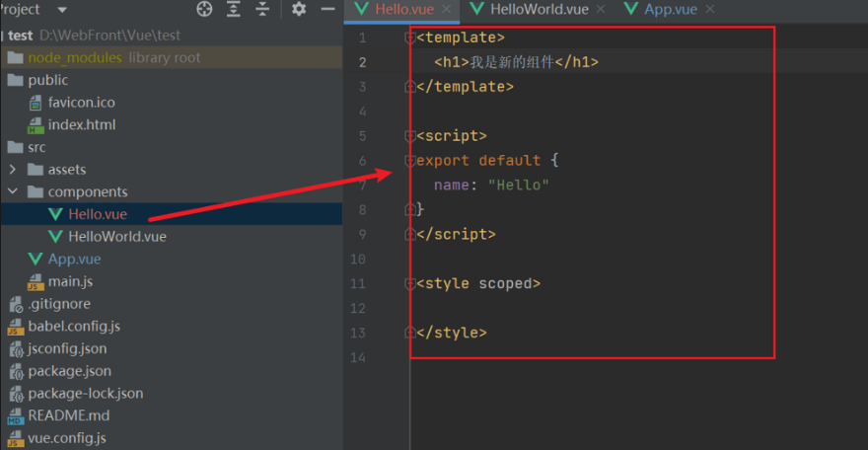Fold the export default block at line 6
Viewport: 868px width, 450px height.
tap(410, 161)
